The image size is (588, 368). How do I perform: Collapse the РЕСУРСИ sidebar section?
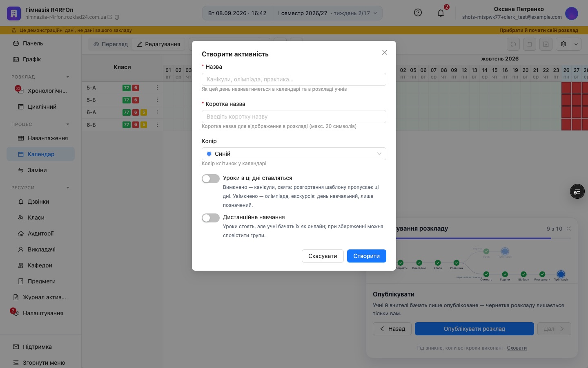coord(68,188)
